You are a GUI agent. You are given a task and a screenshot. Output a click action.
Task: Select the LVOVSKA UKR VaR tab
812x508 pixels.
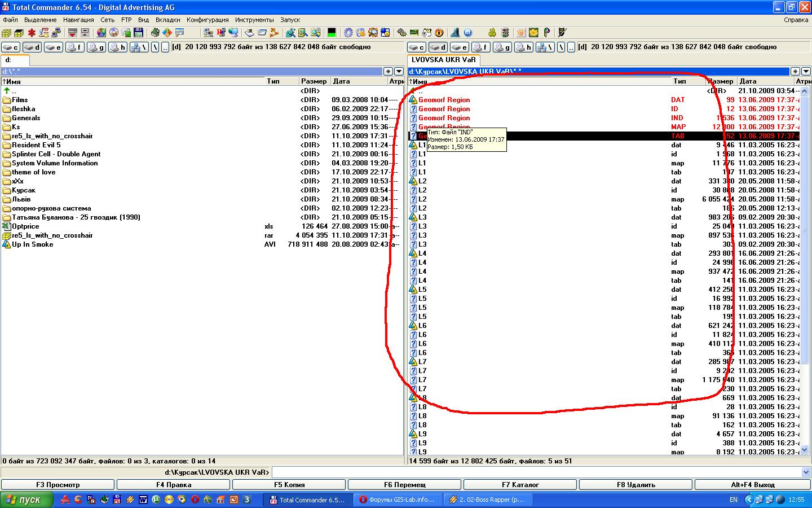443,60
